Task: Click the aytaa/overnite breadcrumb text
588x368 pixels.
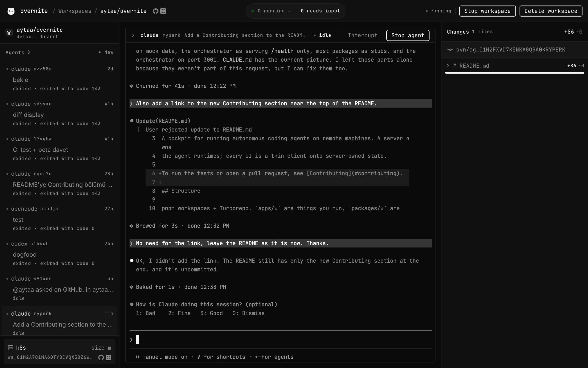Action: (x=123, y=11)
